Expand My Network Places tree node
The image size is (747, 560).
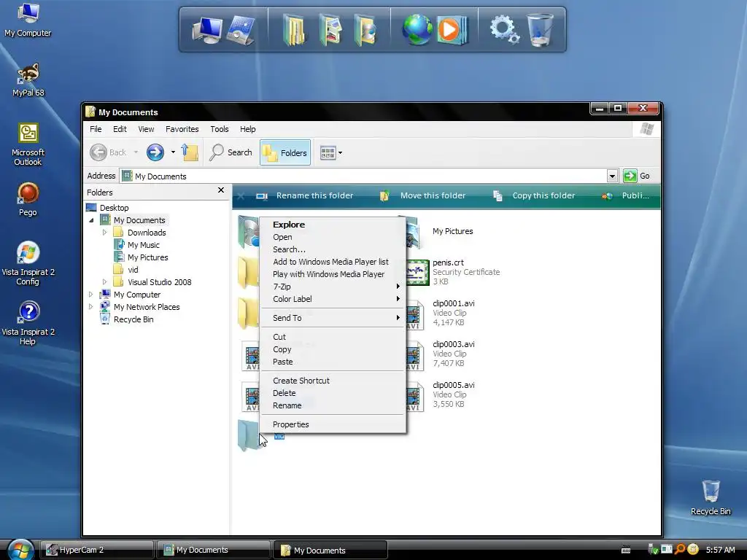point(91,307)
